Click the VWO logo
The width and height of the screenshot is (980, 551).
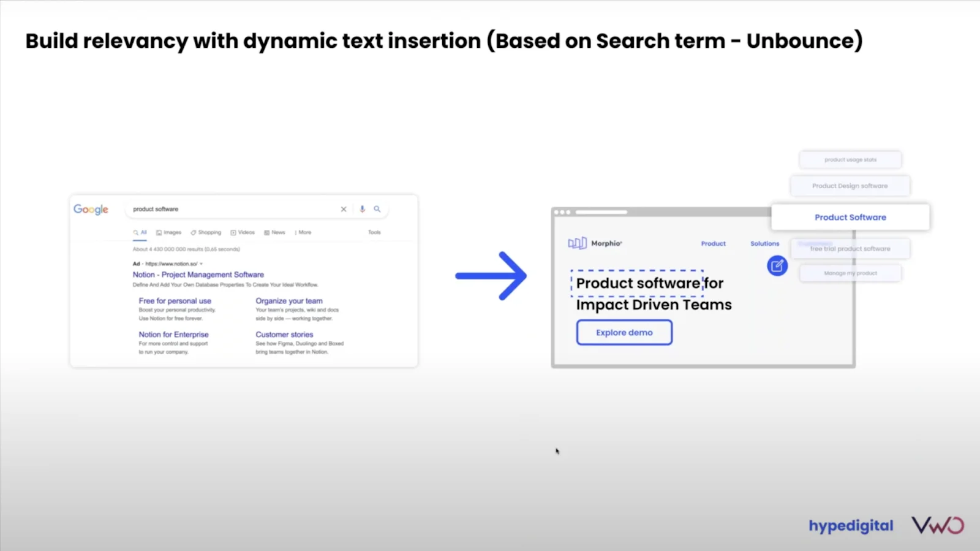(938, 525)
